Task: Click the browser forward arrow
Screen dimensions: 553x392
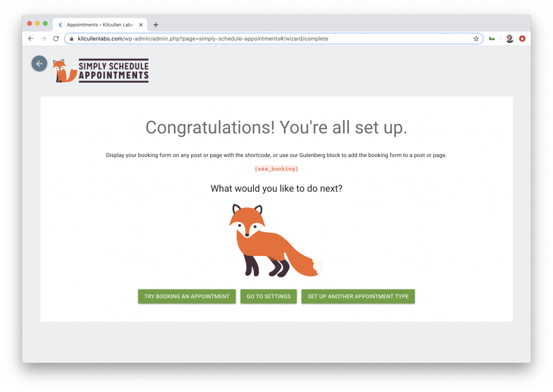Action: click(43, 38)
